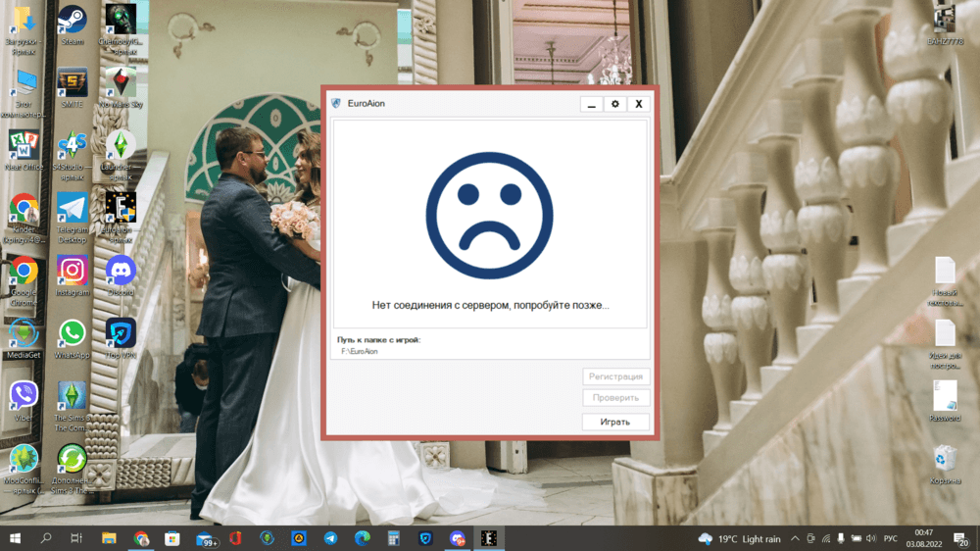Open Instagram desktop shortcut
This screenshot has width=980, height=551.
72,272
